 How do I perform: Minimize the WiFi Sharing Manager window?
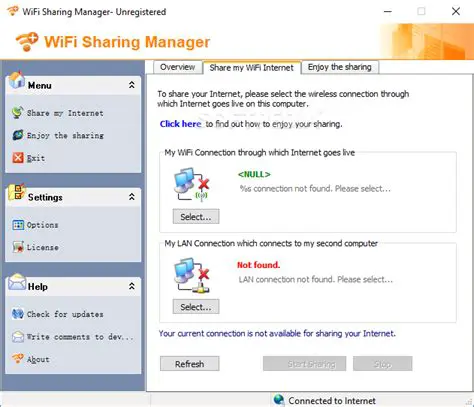coord(388,11)
